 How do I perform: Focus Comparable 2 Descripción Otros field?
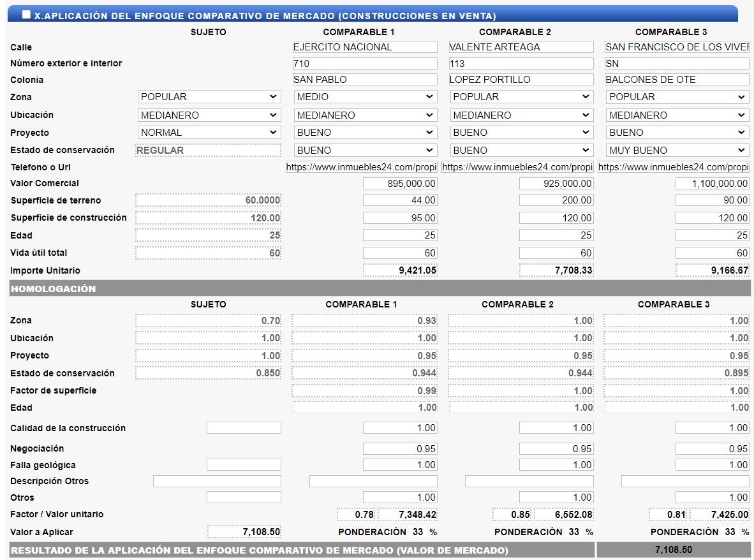[529, 482]
